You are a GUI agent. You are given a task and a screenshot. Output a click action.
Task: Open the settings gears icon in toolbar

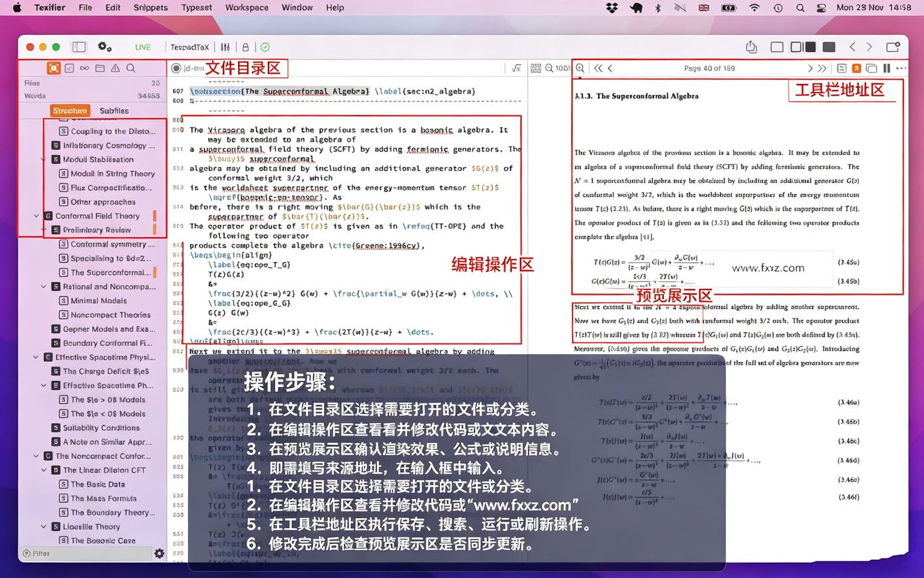point(104,47)
